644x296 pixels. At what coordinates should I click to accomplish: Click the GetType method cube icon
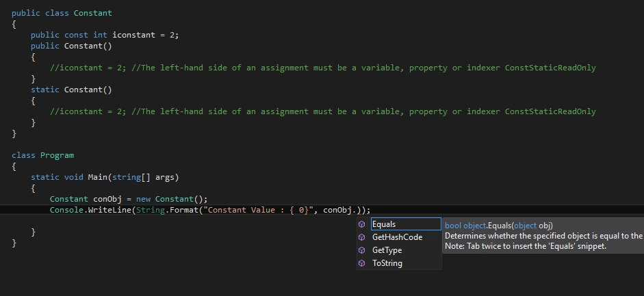(362, 250)
